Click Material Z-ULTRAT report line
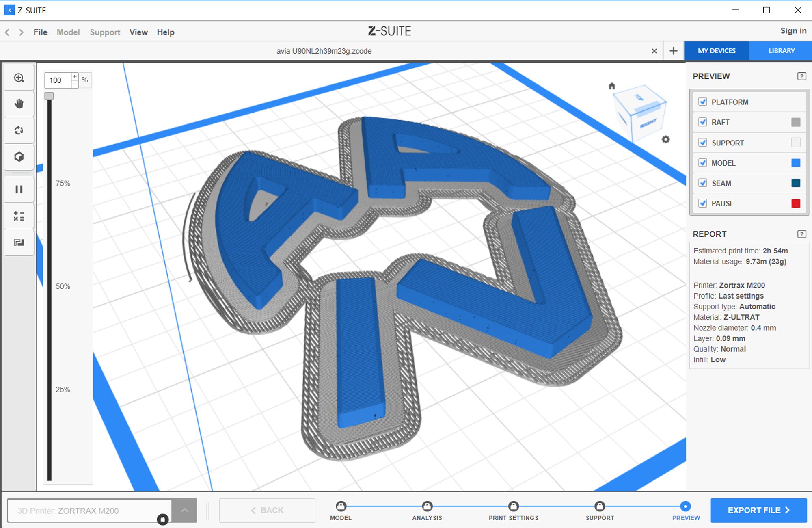This screenshot has height=528, width=812. click(x=726, y=317)
